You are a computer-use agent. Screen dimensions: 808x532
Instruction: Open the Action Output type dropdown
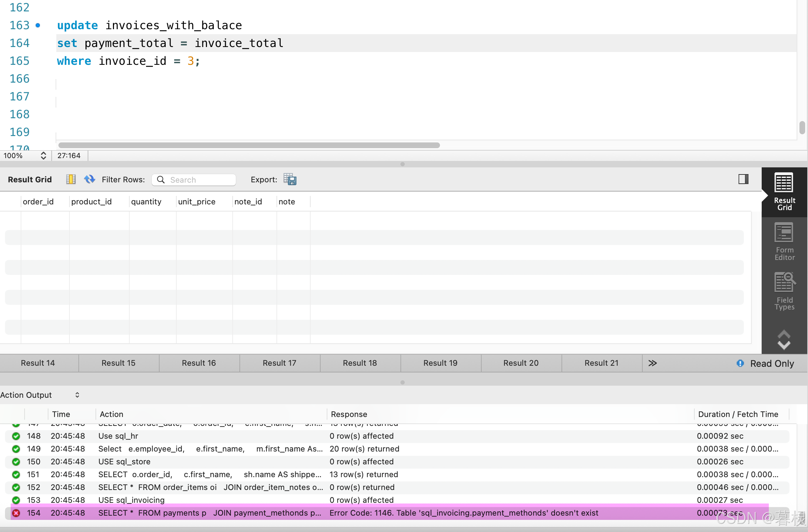point(77,395)
